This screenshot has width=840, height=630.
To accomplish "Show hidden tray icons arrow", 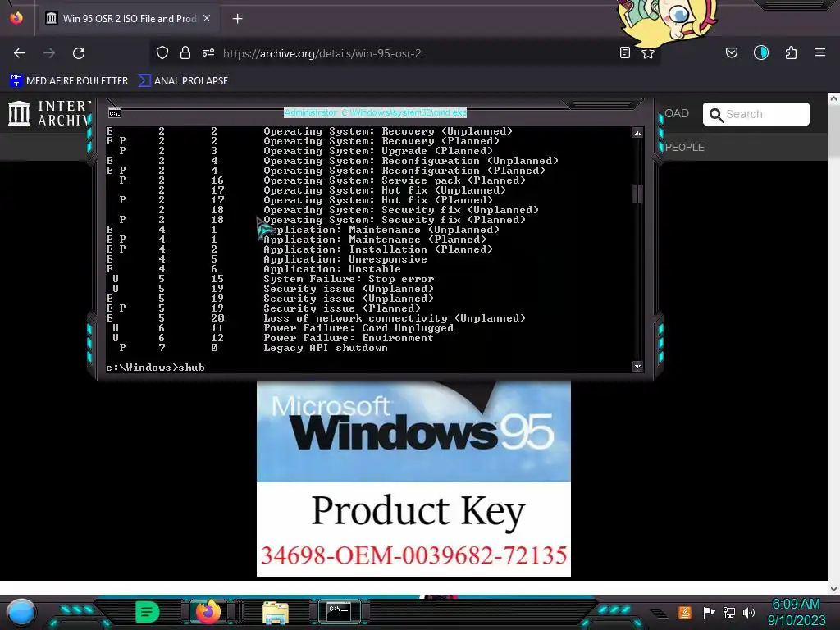I will pyautogui.click(x=659, y=614).
